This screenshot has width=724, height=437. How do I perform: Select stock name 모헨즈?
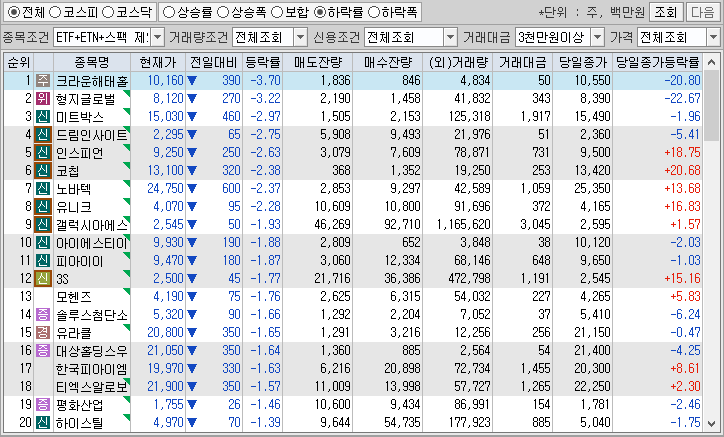(x=74, y=297)
